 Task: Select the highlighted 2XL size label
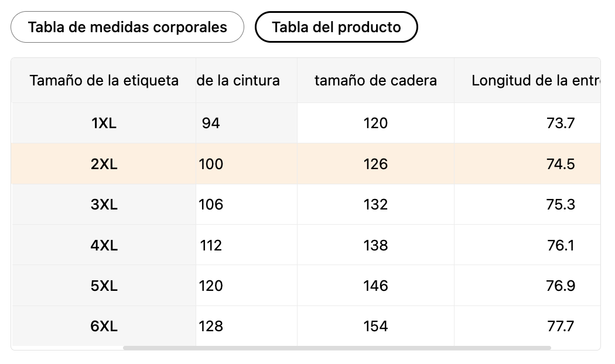(x=104, y=164)
